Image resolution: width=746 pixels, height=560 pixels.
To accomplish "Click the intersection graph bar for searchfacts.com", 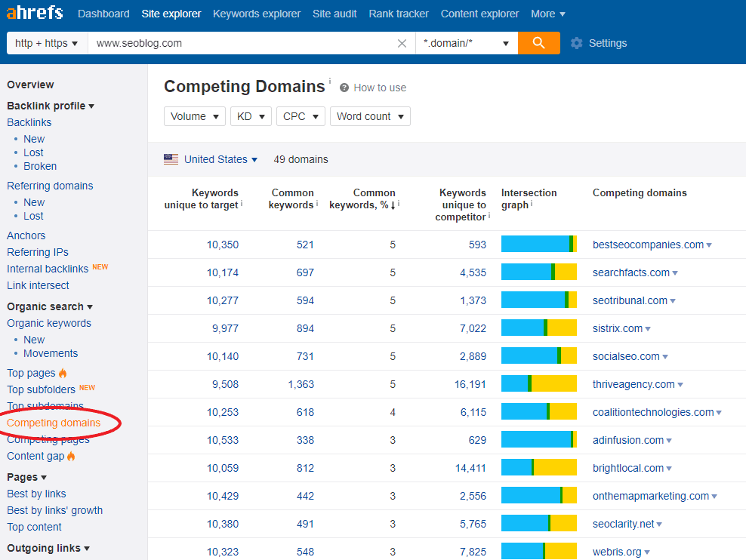I will tap(539, 272).
